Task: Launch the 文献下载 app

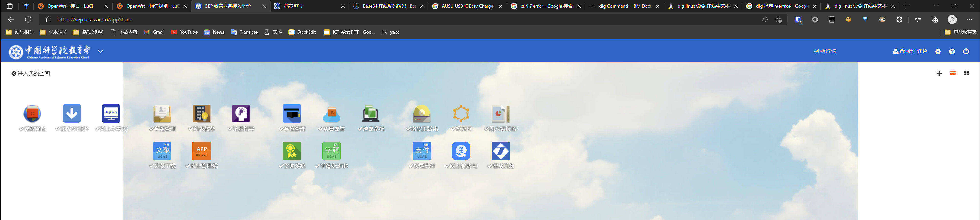Action: pos(163,151)
